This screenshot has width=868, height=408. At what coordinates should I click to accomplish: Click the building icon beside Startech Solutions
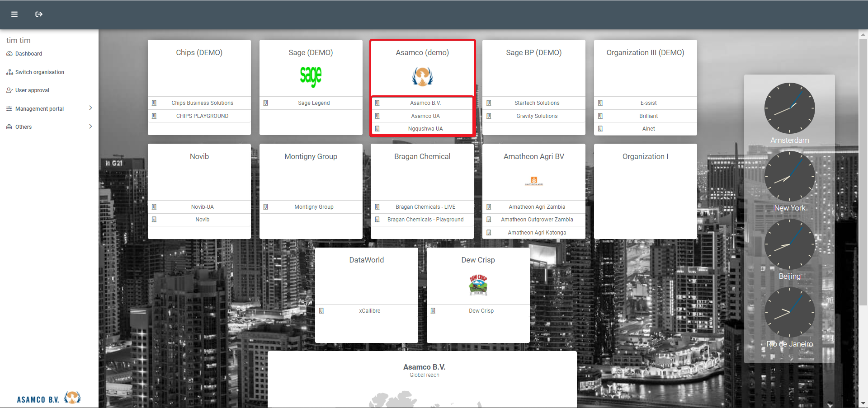click(x=489, y=103)
